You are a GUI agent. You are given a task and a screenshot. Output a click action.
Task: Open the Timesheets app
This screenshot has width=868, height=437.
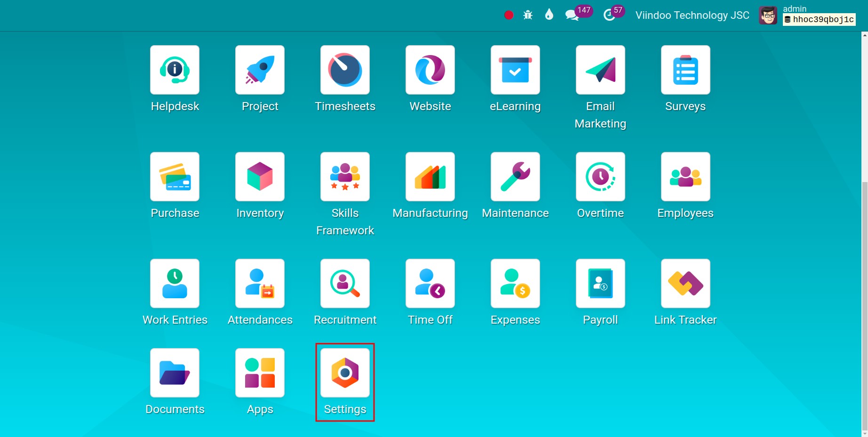[345, 70]
